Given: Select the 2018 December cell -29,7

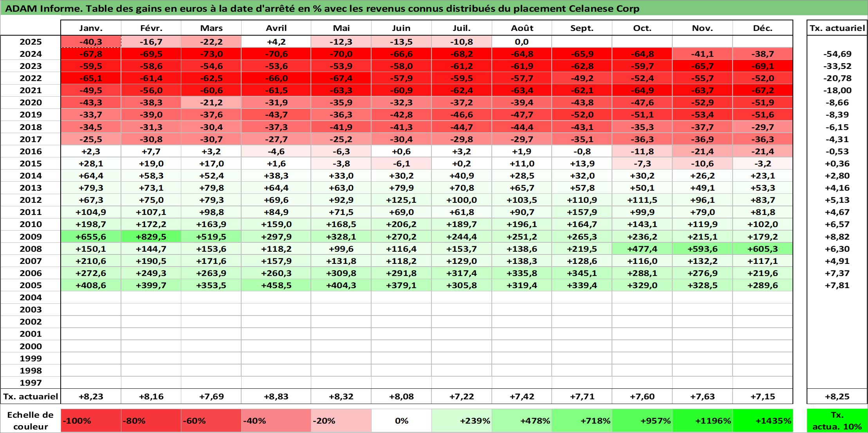Looking at the screenshot, I should click(763, 127).
